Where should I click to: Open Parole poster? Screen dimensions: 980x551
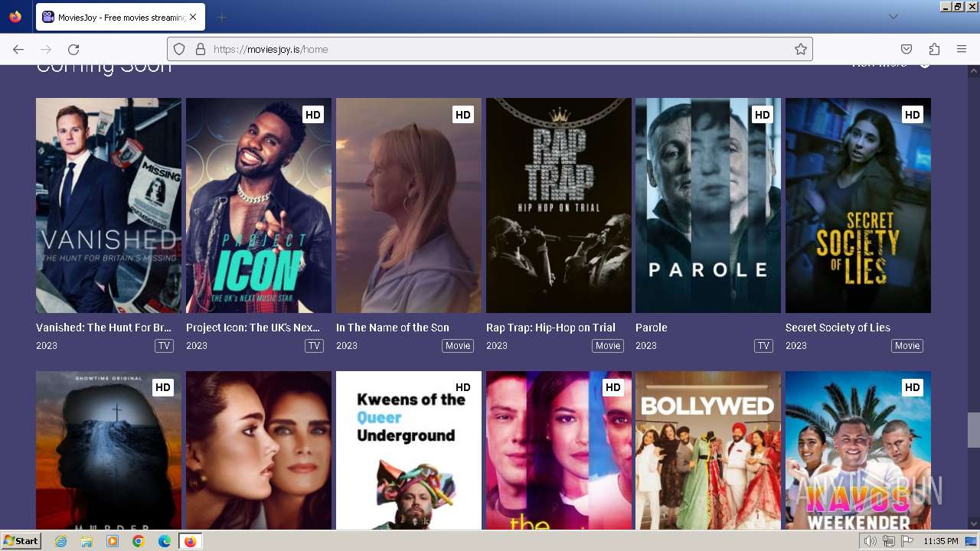click(x=708, y=205)
